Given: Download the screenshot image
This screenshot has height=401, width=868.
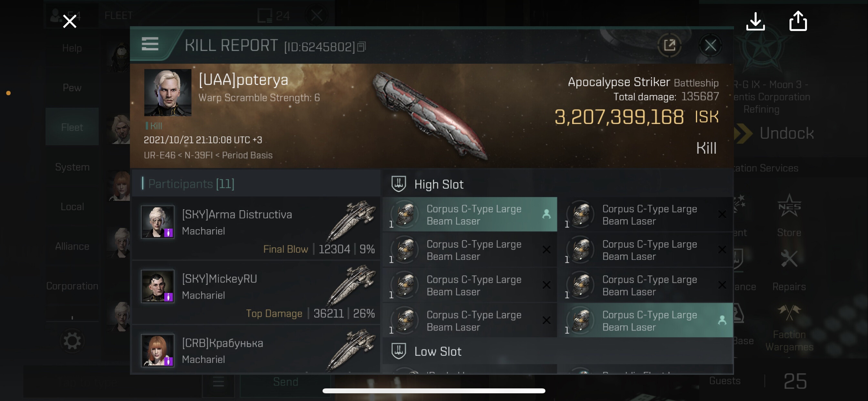Looking at the screenshot, I should (x=755, y=21).
